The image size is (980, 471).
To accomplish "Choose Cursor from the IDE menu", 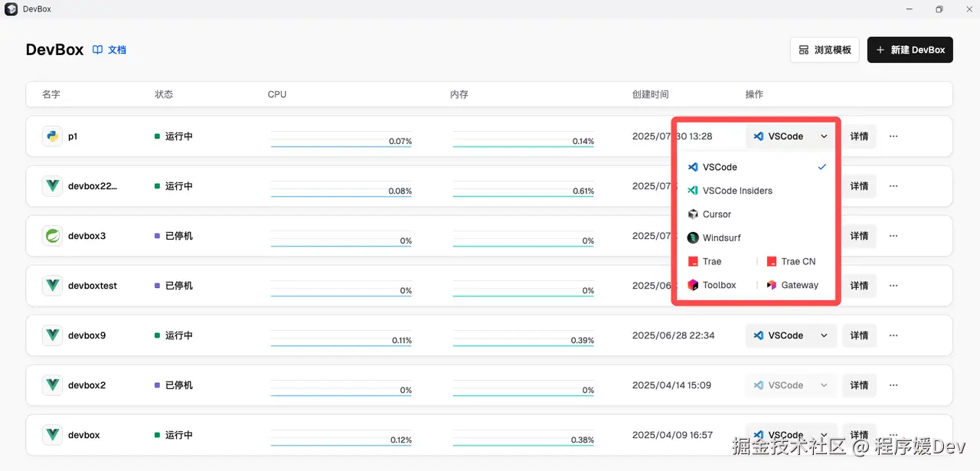I will coord(756,214).
